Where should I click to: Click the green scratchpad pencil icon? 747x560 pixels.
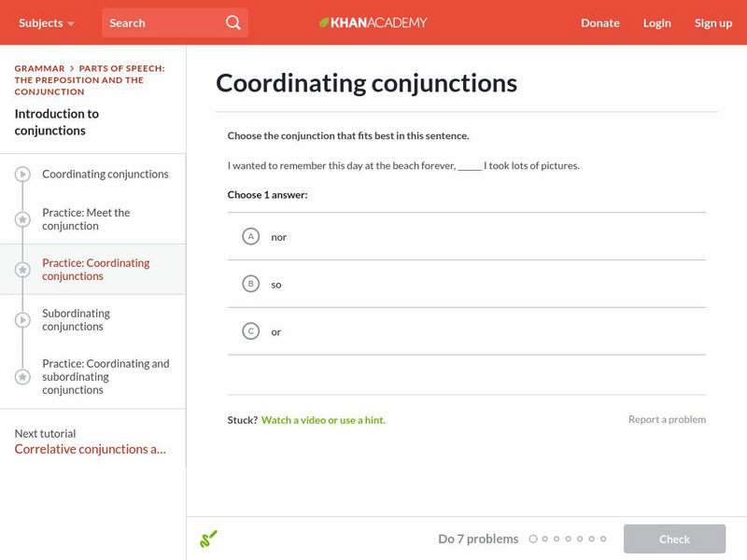point(208,539)
